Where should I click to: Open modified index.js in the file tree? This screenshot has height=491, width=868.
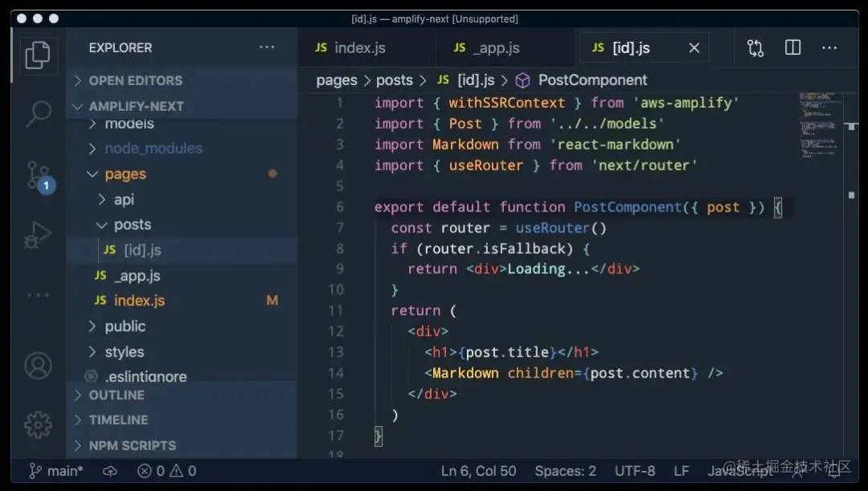click(182, 301)
